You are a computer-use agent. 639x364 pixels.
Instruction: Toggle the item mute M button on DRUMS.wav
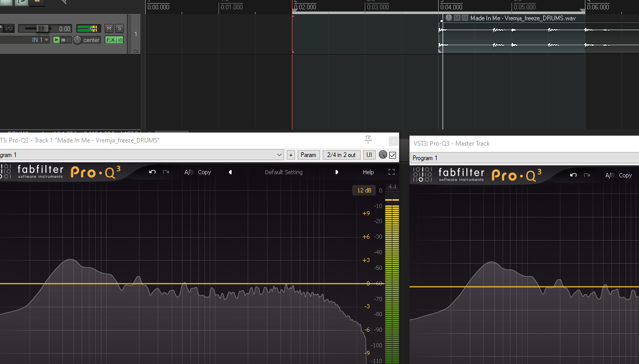tap(457, 18)
